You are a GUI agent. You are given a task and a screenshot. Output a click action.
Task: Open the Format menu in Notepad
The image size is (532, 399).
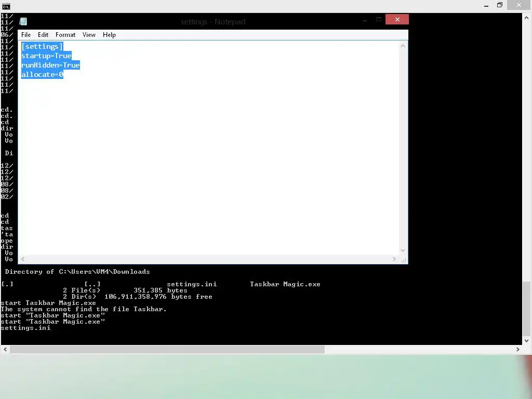65,35
